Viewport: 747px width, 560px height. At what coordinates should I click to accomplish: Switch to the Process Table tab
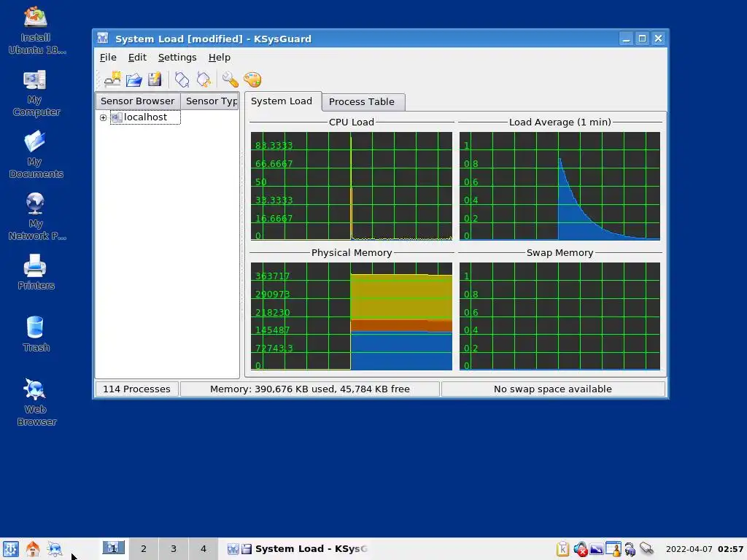(362, 102)
